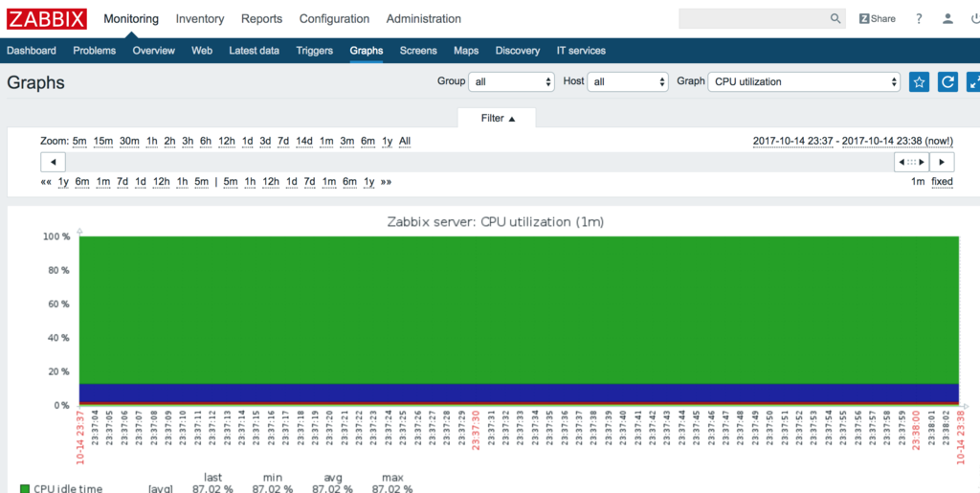Viewport: 980px width, 493px height.
Task: Open the Monitoring menu
Action: tap(131, 19)
